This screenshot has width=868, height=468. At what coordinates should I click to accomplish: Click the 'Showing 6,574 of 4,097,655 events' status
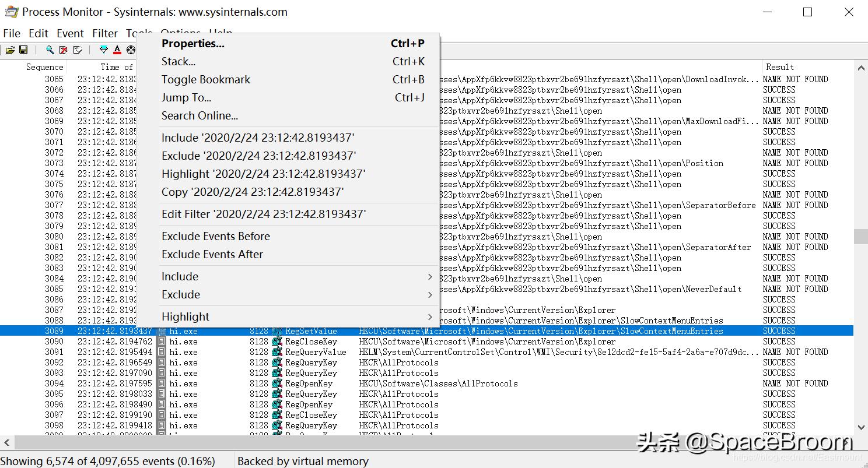108,461
